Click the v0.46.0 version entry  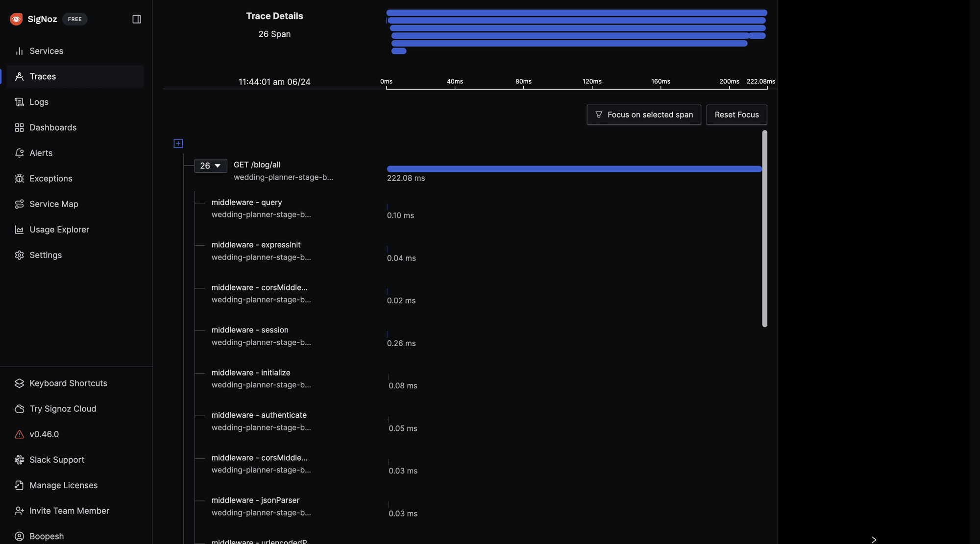pyautogui.click(x=75, y=434)
